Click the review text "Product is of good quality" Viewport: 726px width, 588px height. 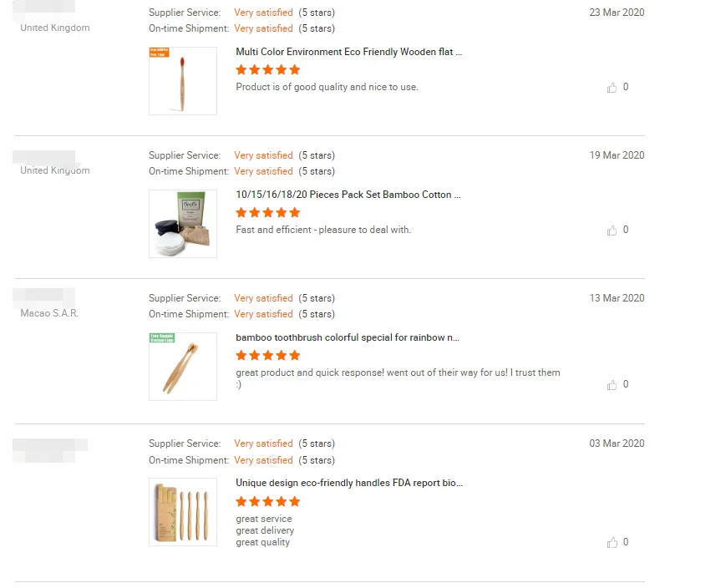pyautogui.click(x=327, y=87)
